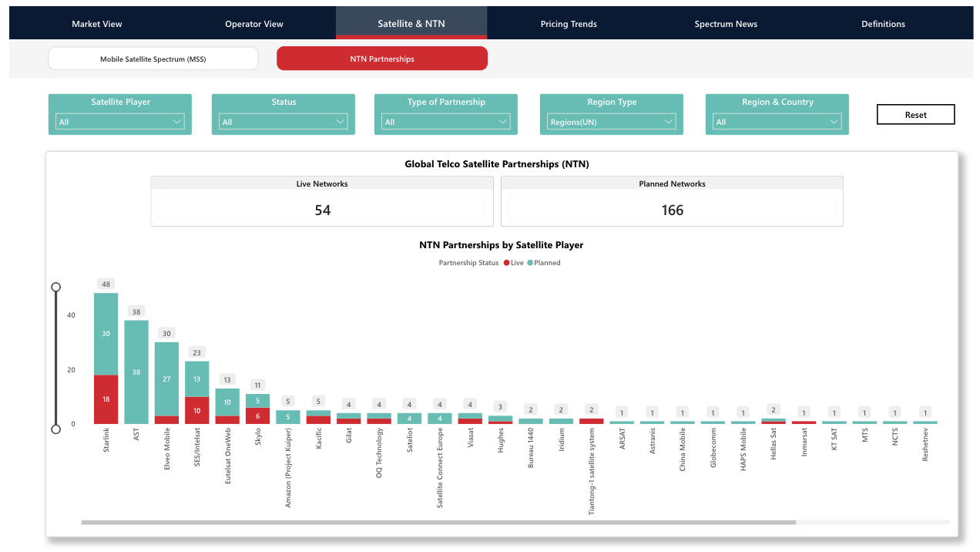Screen dimensions: 980x552
Task: Click the top handle of vertical zoom slider
Action: click(x=55, y=287)
